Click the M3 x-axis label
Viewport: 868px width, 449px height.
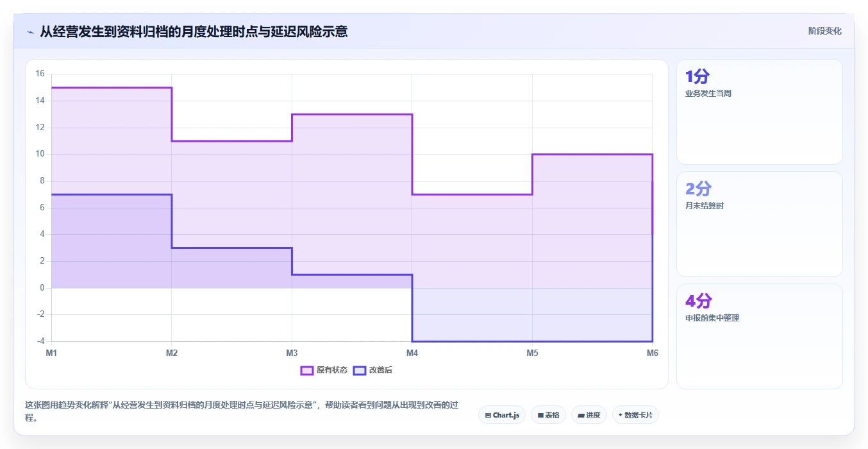[292, 353]
